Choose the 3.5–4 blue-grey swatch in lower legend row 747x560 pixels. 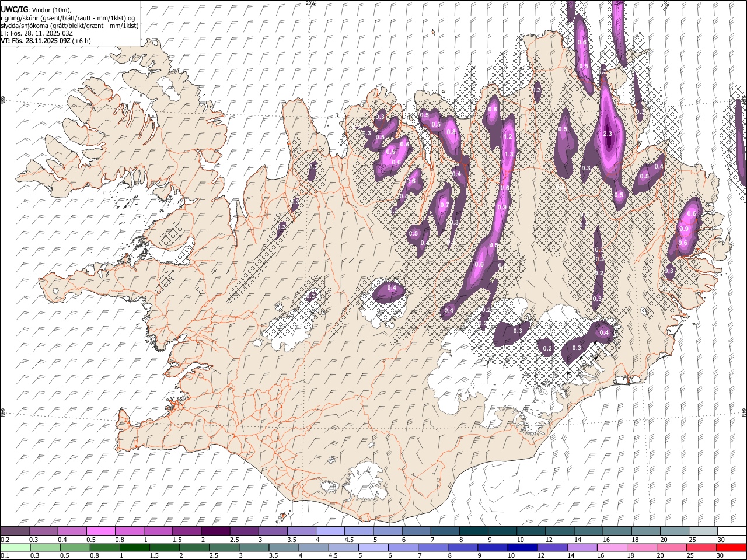coord(284,547)
